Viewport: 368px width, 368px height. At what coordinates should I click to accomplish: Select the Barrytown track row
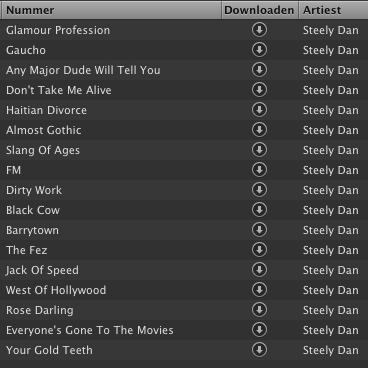[184, 230]
